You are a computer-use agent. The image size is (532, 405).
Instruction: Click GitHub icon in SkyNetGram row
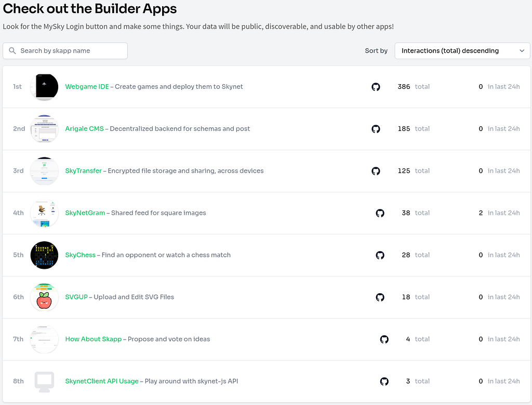click(x=380, y=213)
